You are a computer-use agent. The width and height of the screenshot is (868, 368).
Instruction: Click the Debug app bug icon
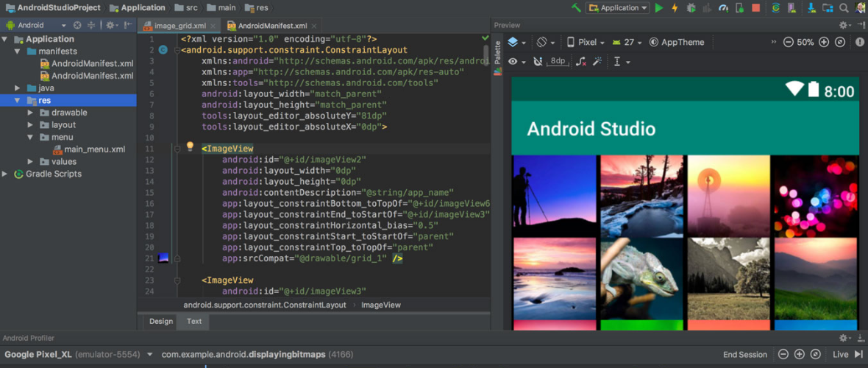click(691, 8)
